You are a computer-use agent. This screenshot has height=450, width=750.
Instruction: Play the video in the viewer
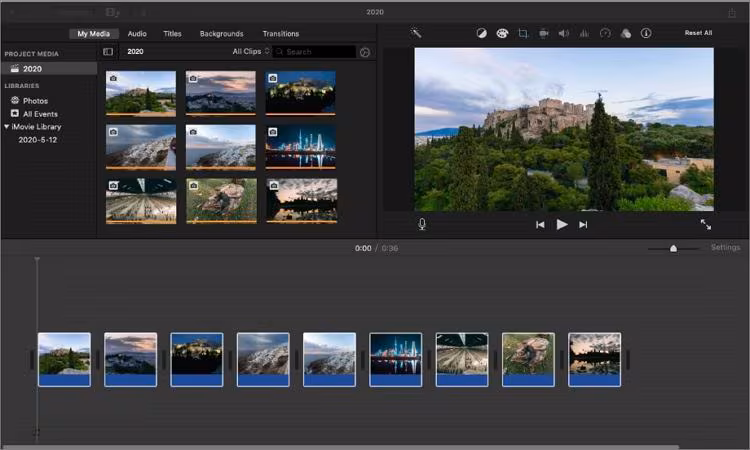[x=562, y=225]
